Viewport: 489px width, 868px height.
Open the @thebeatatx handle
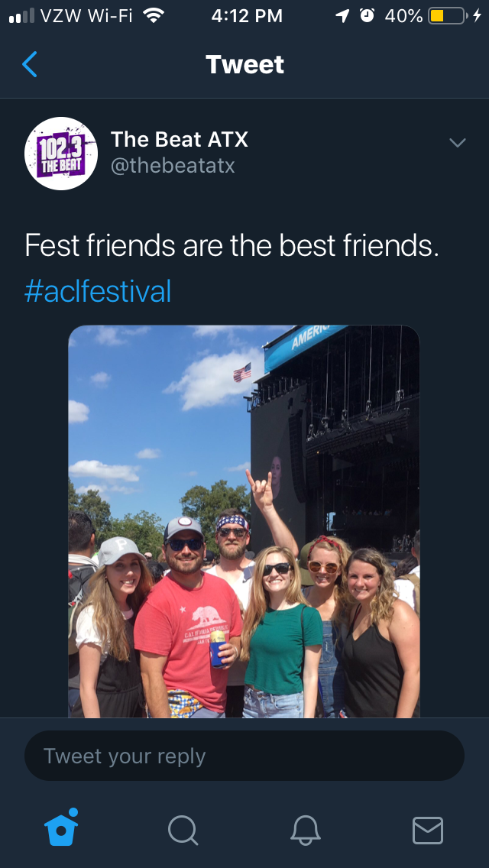click(x=173, y=166)
